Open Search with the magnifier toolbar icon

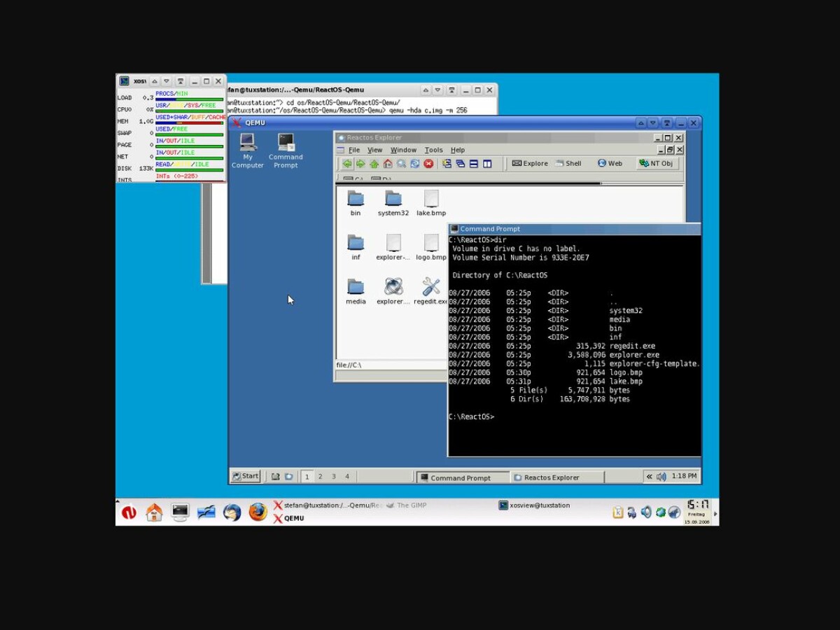click(x=401, y=164)
